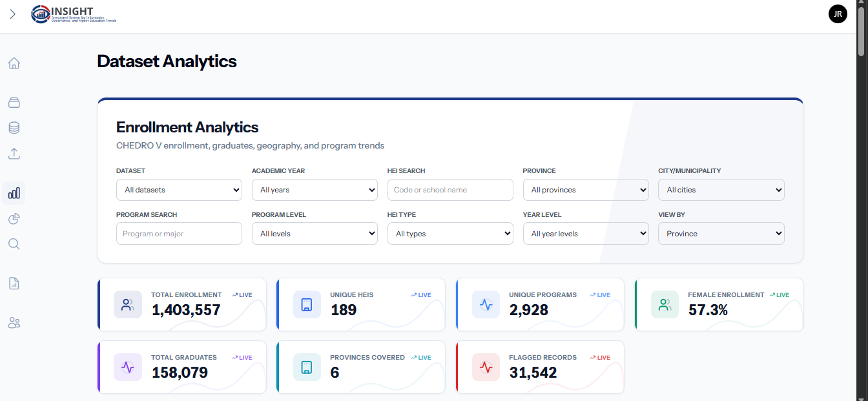868x401 pixels.
Task: Open the pie chart icon in sidebar
Action: pos(14,218)
